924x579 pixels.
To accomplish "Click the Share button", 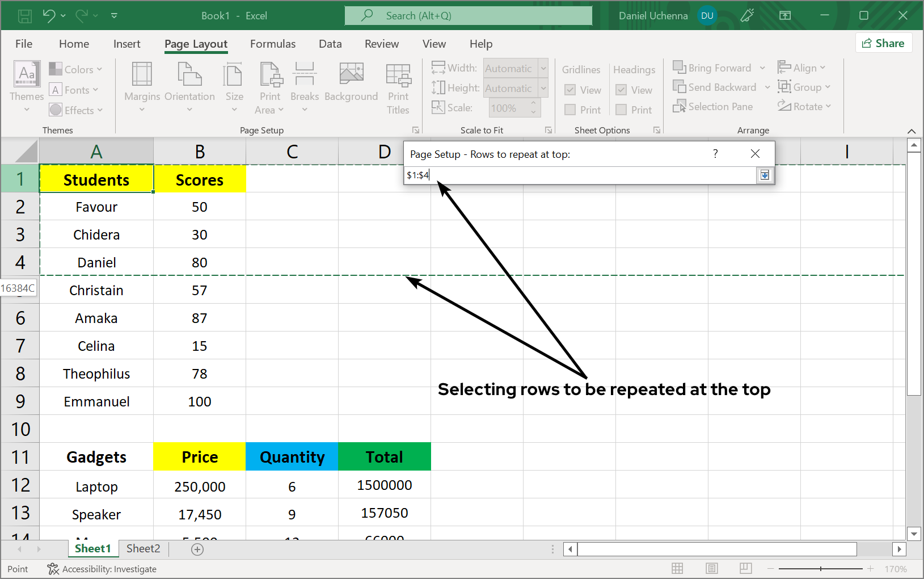I will coord(883,43).
